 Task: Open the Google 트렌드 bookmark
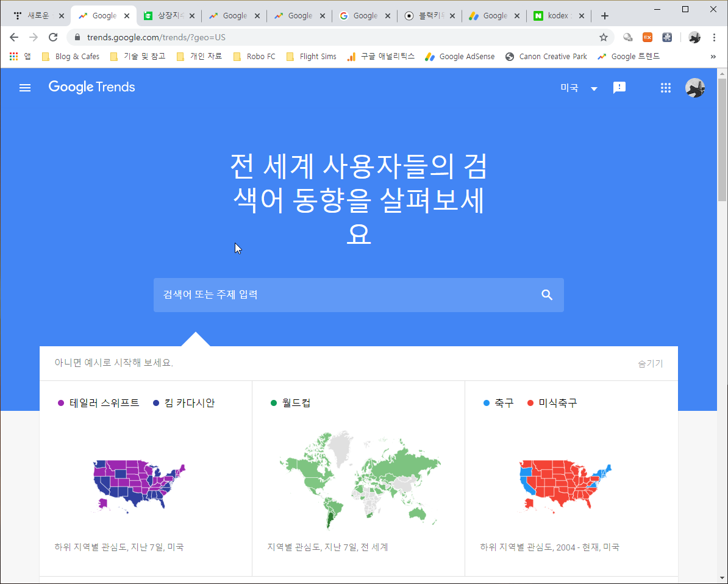click(629, 57)
